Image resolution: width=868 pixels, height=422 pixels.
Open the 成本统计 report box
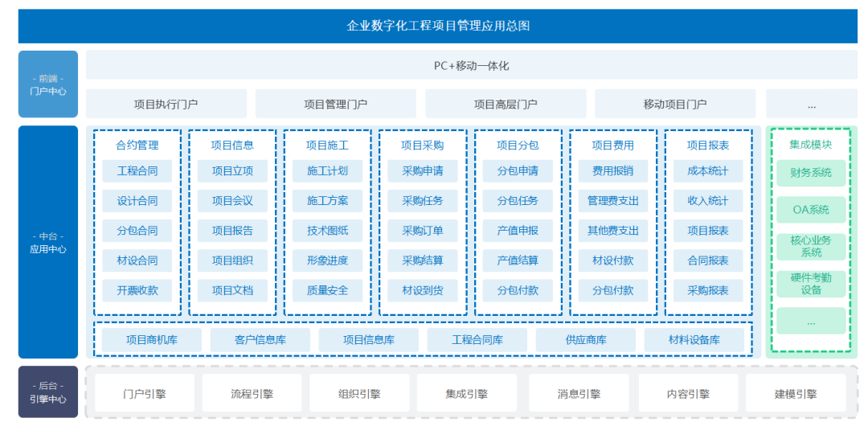tap(709, 171)
